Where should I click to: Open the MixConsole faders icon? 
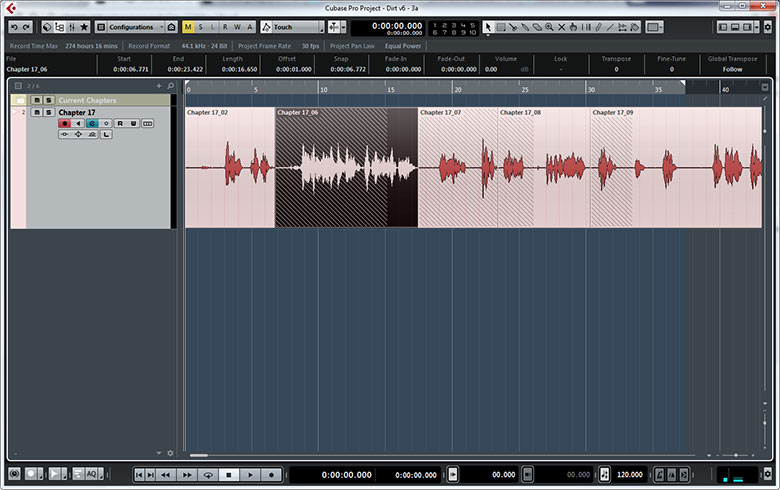[72, 27]
